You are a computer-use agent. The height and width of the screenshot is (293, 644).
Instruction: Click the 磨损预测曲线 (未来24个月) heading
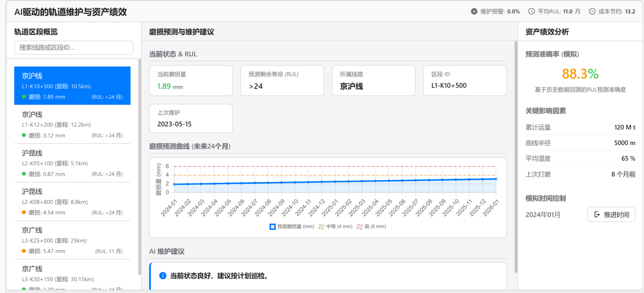[190, 146]
